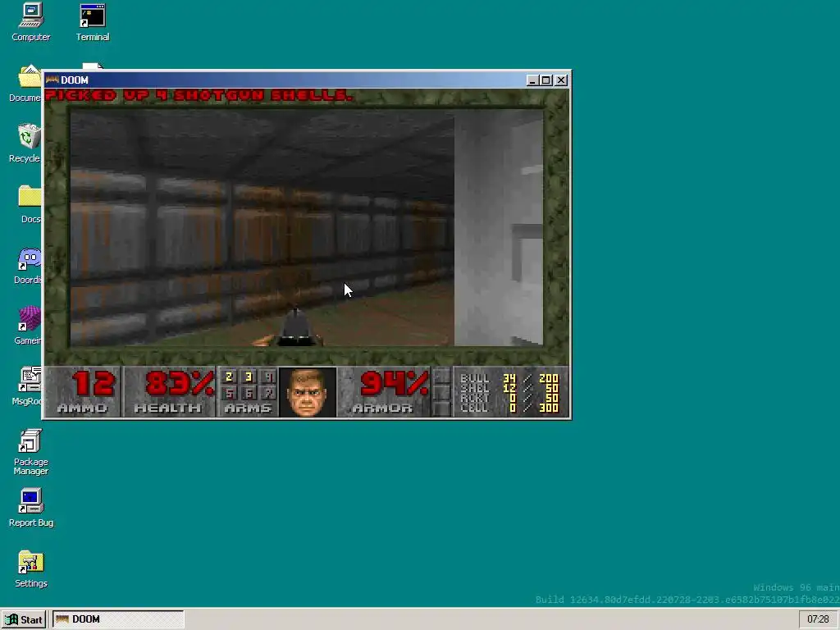Viewport: 840px width, 630px height.
Task: Launch the Report Bug shortcut
Action: coord(31,507)
